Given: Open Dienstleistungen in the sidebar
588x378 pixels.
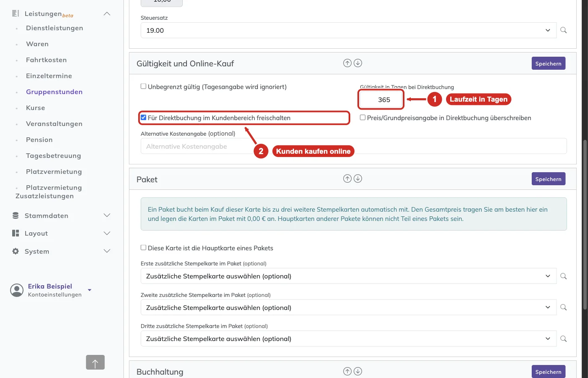Looking at the screenshot, I should 55,28.
